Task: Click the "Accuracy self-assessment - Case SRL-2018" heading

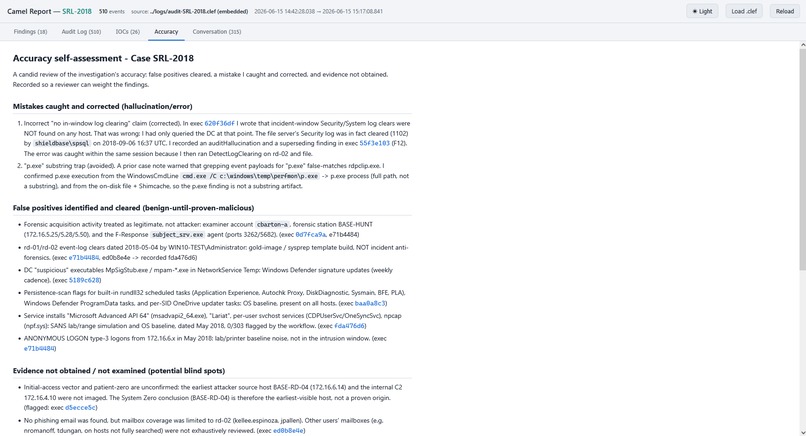Action: 103,58
